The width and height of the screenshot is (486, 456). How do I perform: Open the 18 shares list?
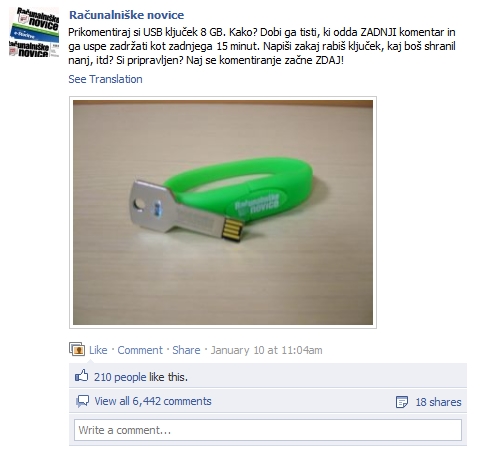(438, 402)
